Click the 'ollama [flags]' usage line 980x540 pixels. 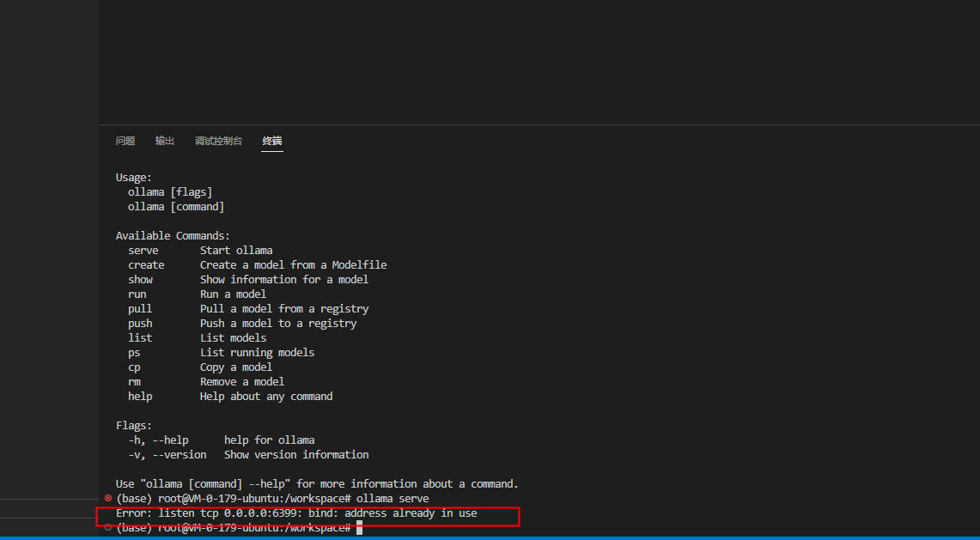point(170,192)
